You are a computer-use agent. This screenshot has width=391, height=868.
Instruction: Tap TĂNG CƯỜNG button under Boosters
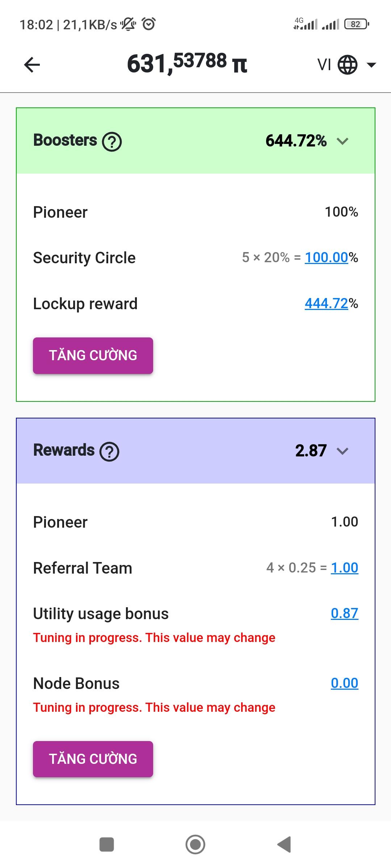[x=93, y=356]
